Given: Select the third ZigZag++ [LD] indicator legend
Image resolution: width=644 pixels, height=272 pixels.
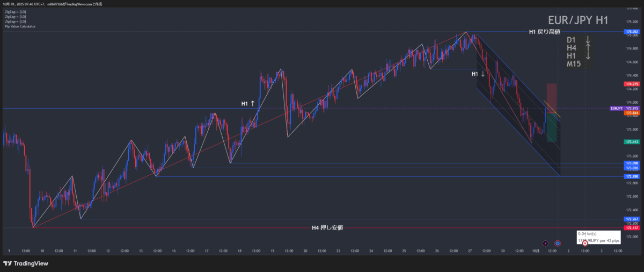Looking at the screenshot, I should tap(15, 21).
